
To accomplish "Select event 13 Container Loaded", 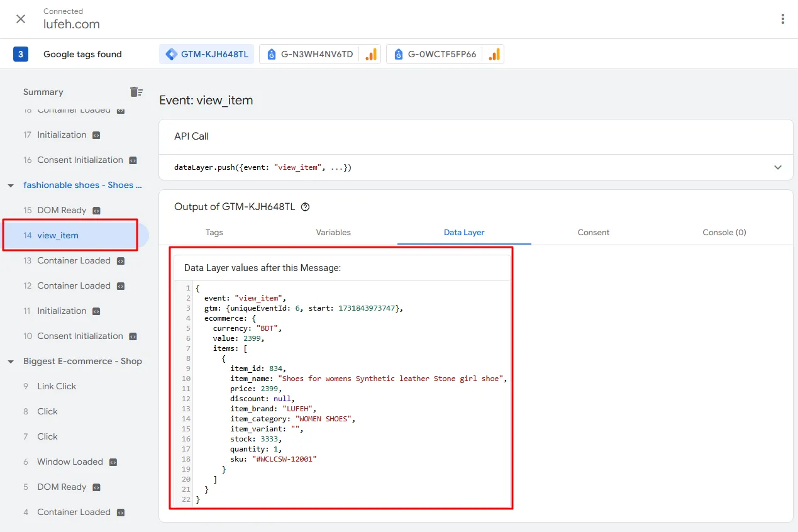I will click(x=75, y=260).
